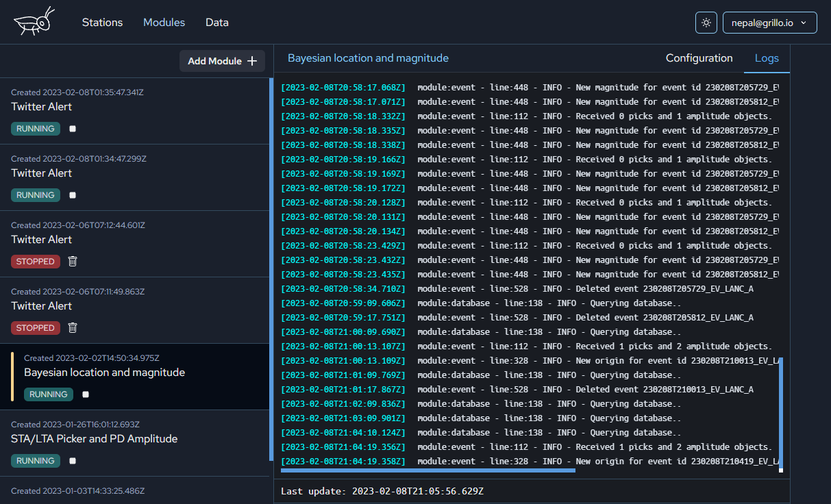The height and width of the screenshot is (504, 831).
Task: Click the Last update timestamp text
Action: tap(383, 492)
